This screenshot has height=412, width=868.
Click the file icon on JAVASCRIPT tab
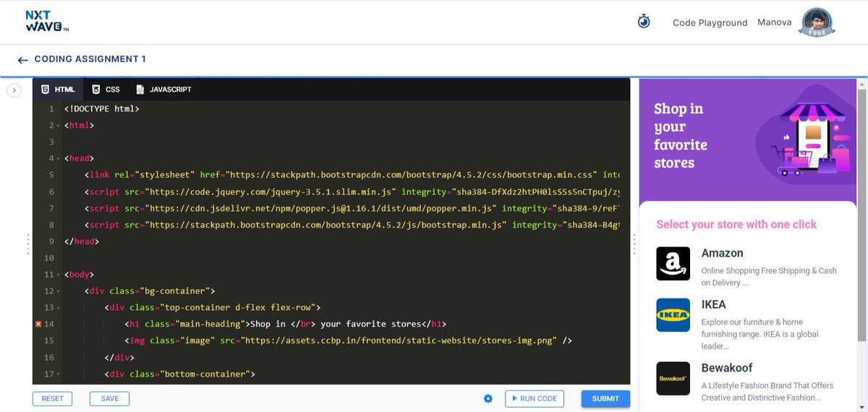point(140,90)
